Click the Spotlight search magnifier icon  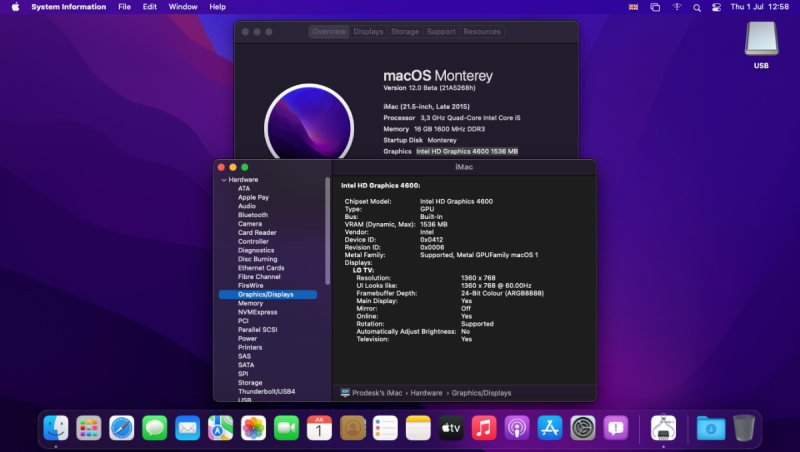click(x=697, y=7)
